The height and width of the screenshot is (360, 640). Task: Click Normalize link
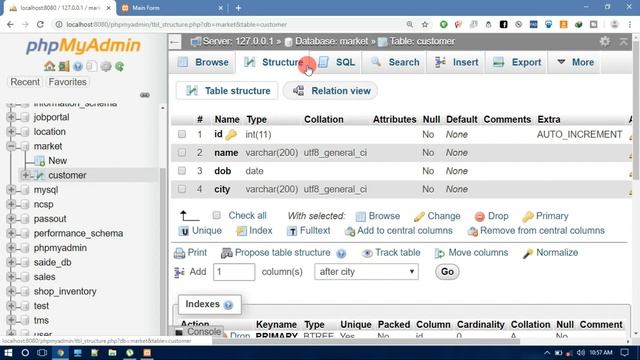tap(551, 253)
